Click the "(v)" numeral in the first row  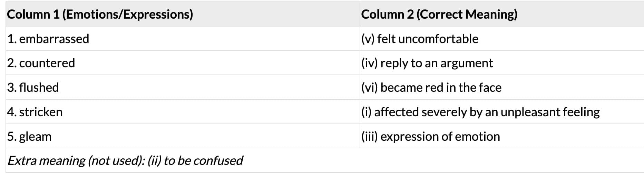[368, 39]
